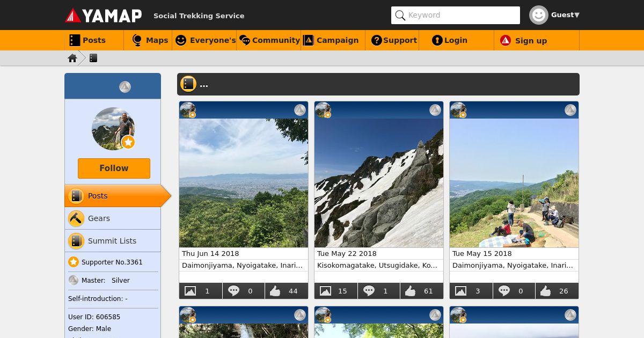The width and height of the screenshot is (644, 338).
Task: Click the YAMAP logo
Action: point(104,16)
